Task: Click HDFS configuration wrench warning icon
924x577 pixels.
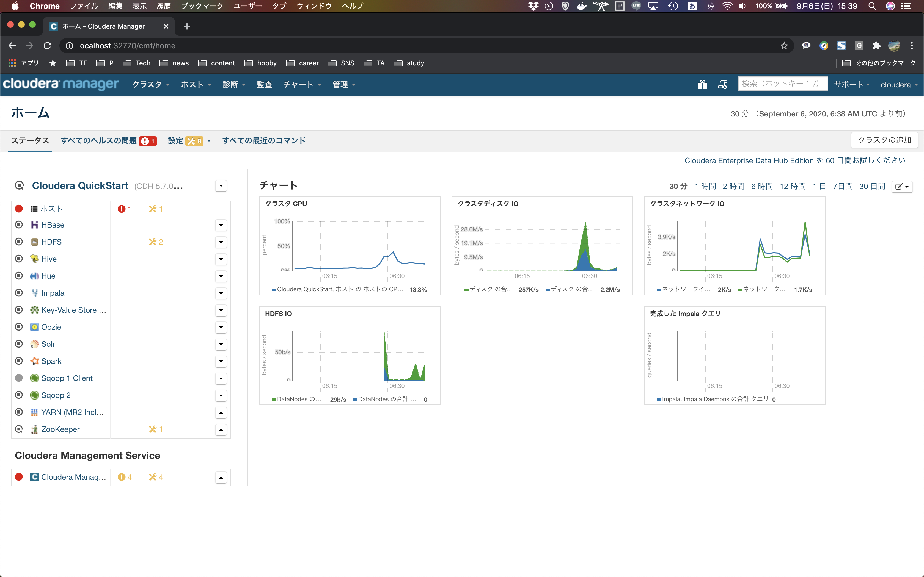Action: (153, 242)
